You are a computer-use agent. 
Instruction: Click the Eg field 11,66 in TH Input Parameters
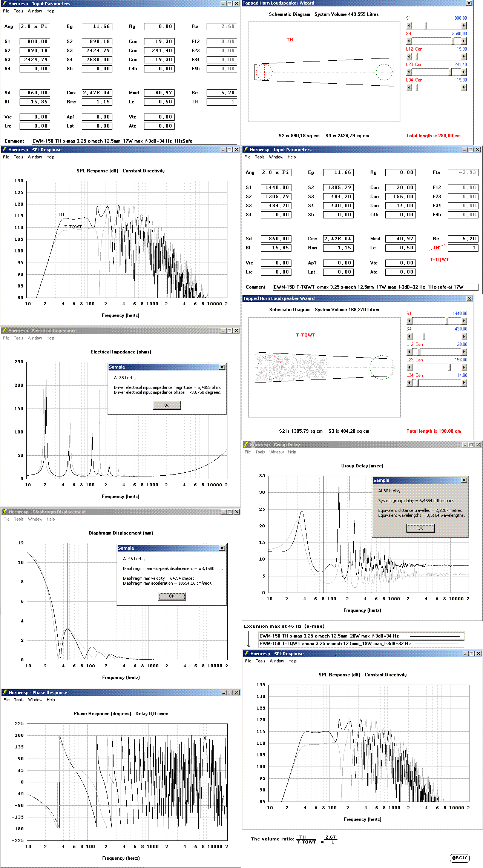tap(97, 26)
